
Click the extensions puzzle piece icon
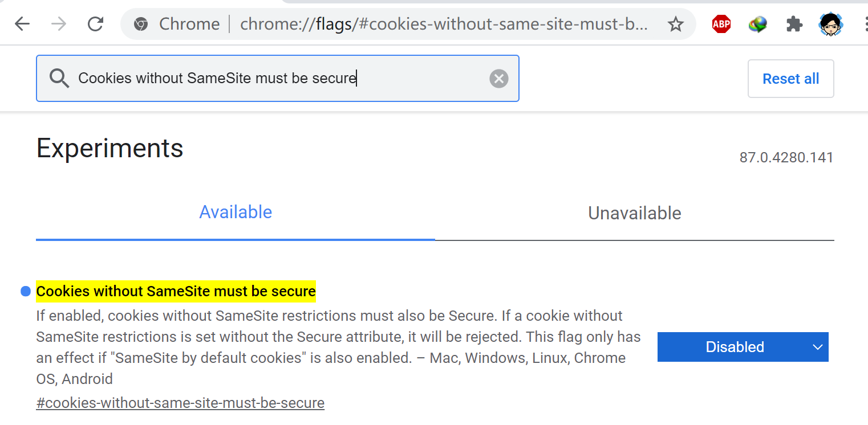point(794,24)
